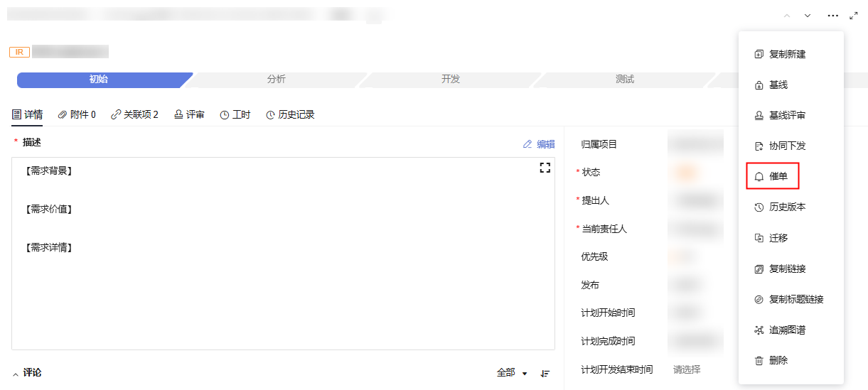Image resolution: width=868 pixels, height=390 pixels.
Task: Open the 历史记录 tab
Action: 290,114
